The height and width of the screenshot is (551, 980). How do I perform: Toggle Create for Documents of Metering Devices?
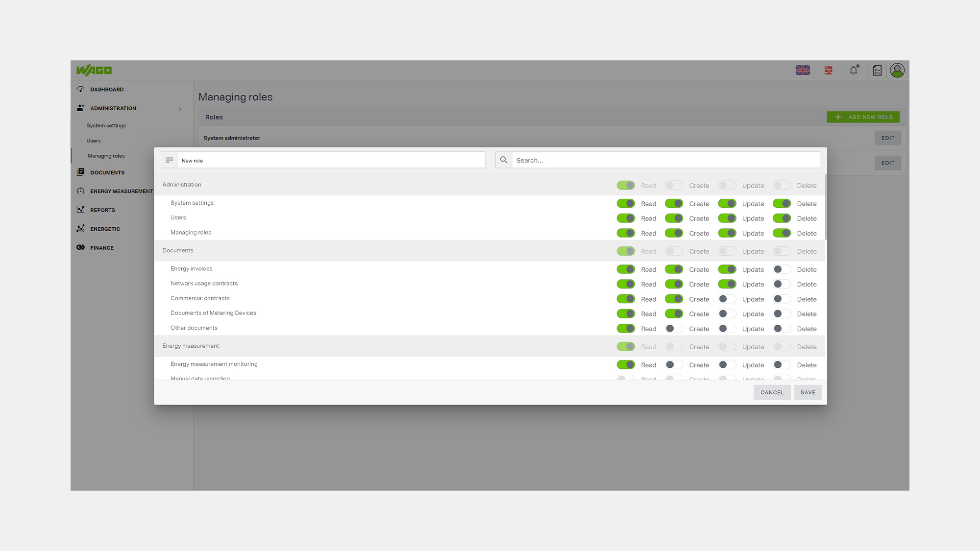point(674,313)
